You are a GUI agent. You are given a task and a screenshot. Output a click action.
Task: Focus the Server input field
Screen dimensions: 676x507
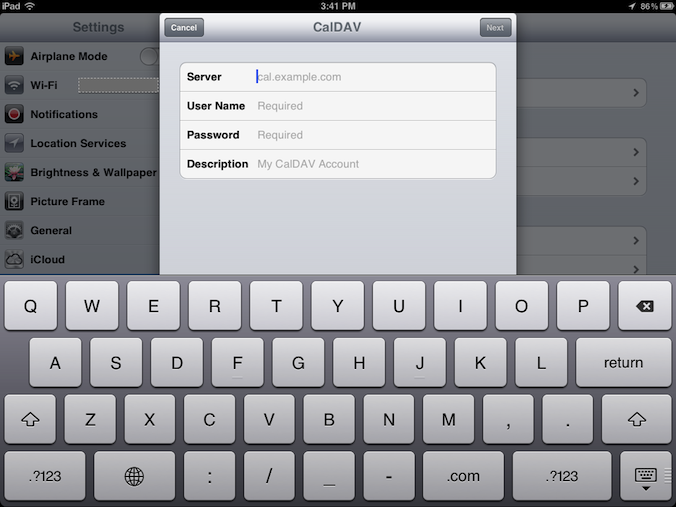point(338,77)
